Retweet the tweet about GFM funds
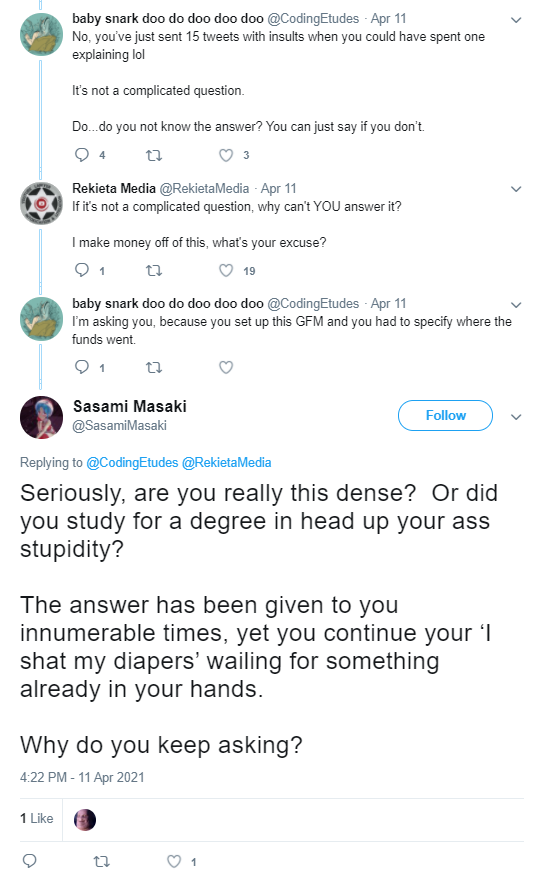 tap(154, 367)
